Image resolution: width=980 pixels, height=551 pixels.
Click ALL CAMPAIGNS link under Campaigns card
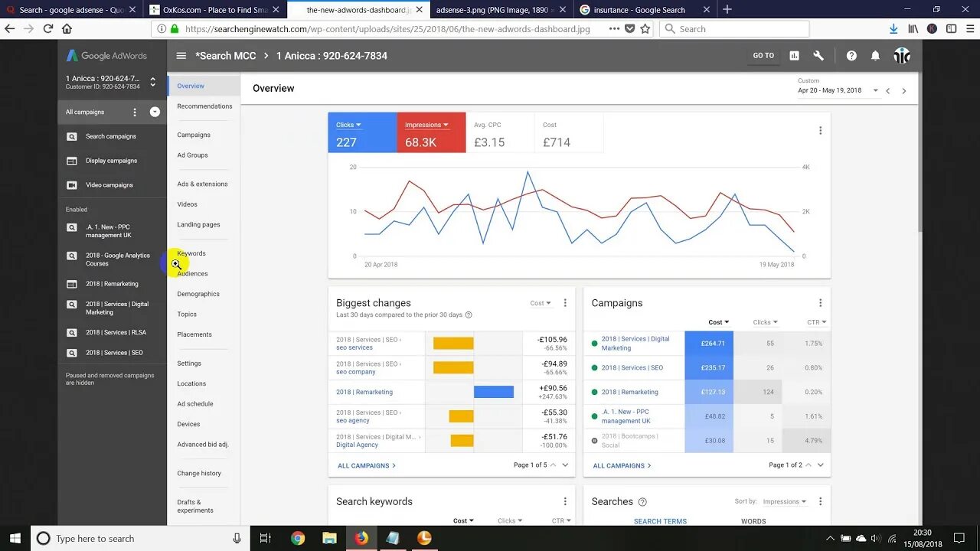(x=622, y=465)
